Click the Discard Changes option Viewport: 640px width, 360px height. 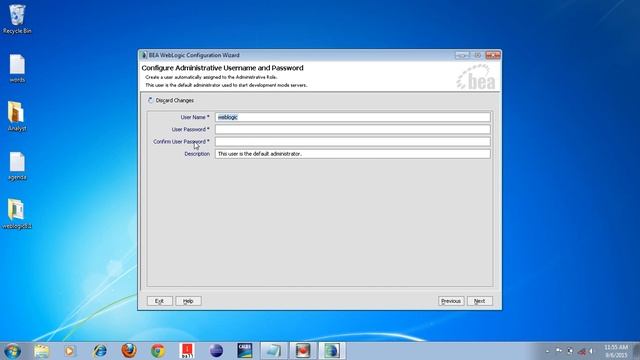[x=171, y=100]
